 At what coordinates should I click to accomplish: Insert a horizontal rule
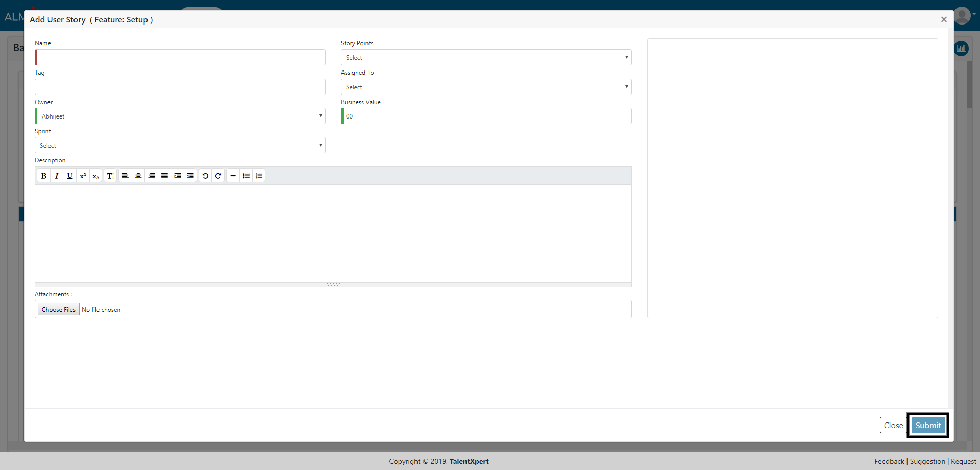[x=233, y=176]
